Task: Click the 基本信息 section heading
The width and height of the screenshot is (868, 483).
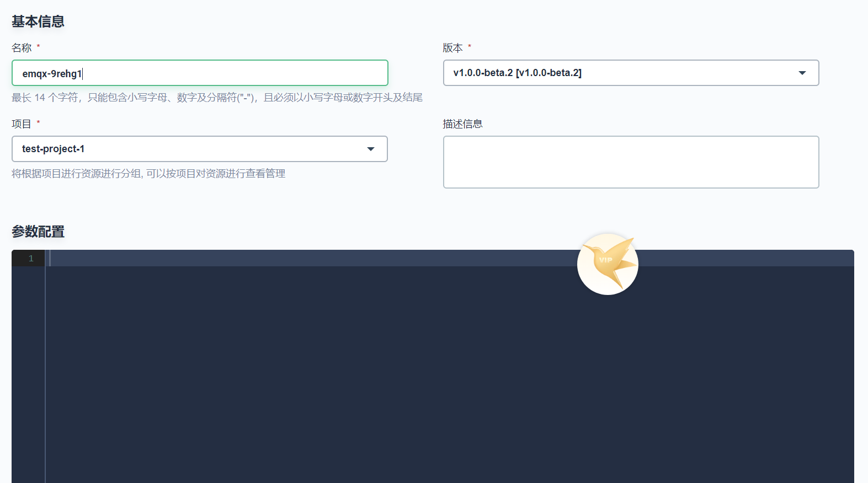Action: pos(38,22)
